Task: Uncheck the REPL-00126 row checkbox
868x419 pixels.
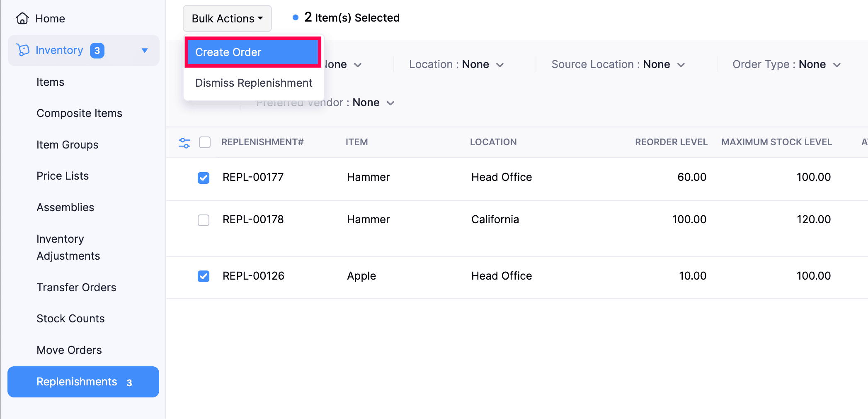Action: pos(204,276)
